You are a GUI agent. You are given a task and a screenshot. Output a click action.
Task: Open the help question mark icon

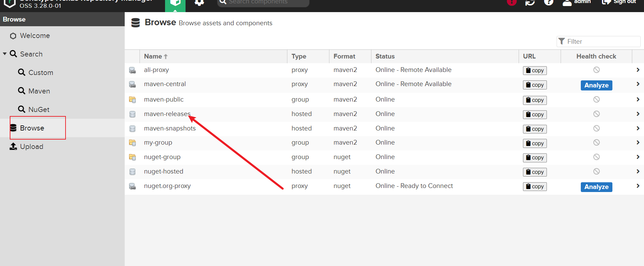pos(549,3)
